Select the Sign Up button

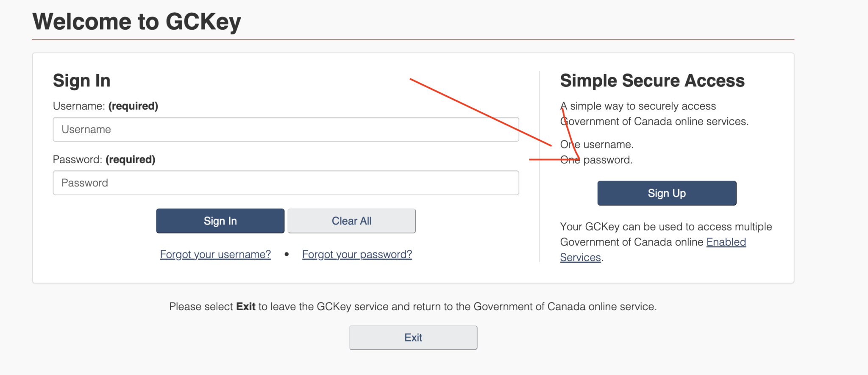click(666, 193)
